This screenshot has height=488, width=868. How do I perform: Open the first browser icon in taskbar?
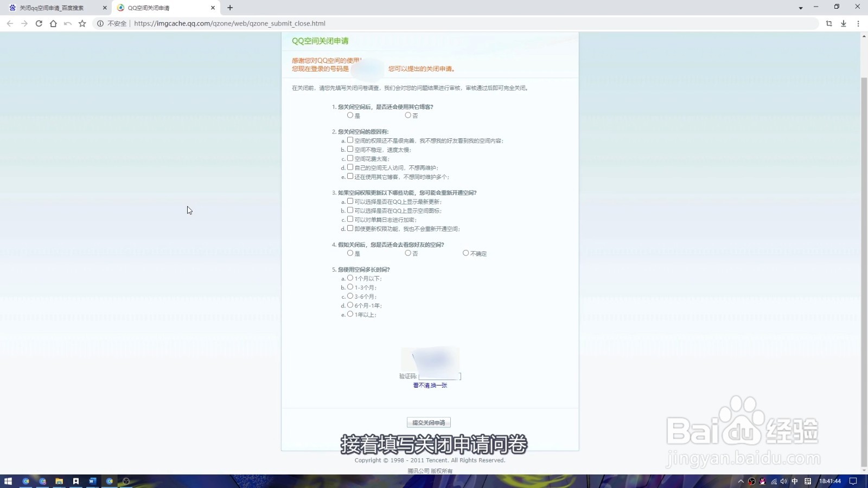pos(25,481)
